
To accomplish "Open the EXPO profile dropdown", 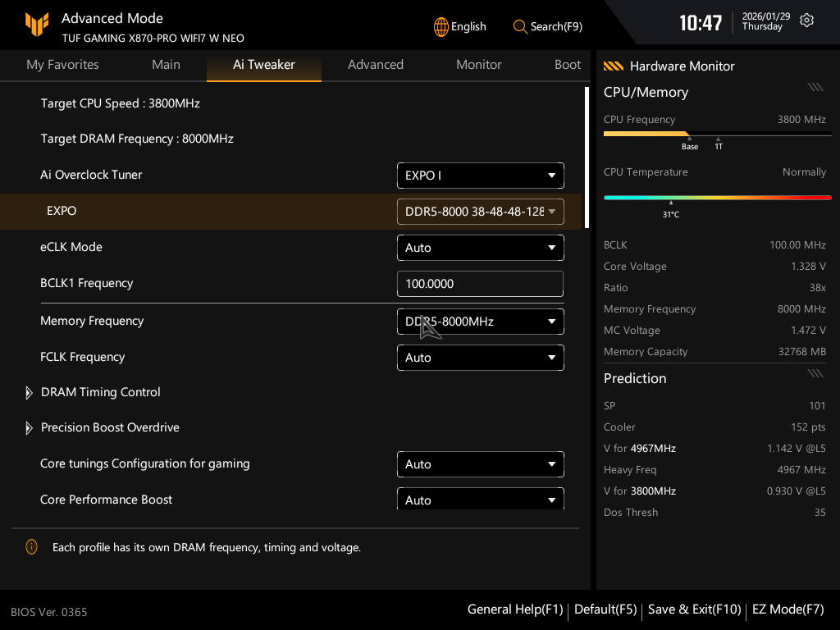I will point(480,212).
